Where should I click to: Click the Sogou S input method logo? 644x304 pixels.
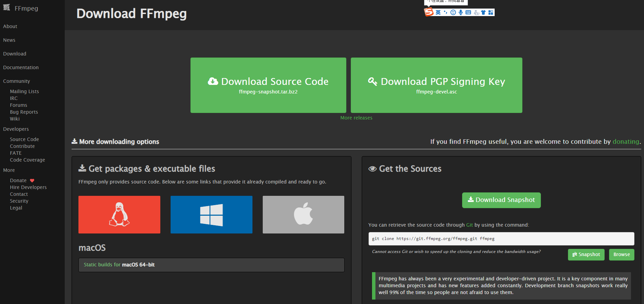pos(429,12)
